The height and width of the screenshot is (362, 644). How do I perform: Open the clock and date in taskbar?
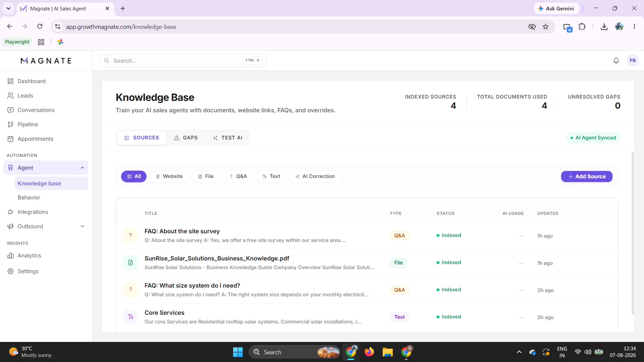point(623,352)
